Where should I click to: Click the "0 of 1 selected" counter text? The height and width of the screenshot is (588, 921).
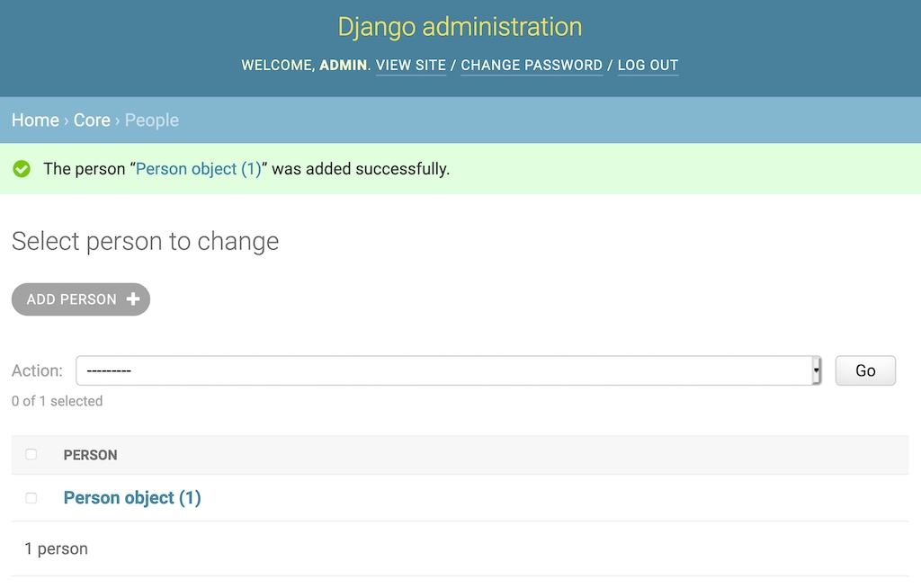58,401
